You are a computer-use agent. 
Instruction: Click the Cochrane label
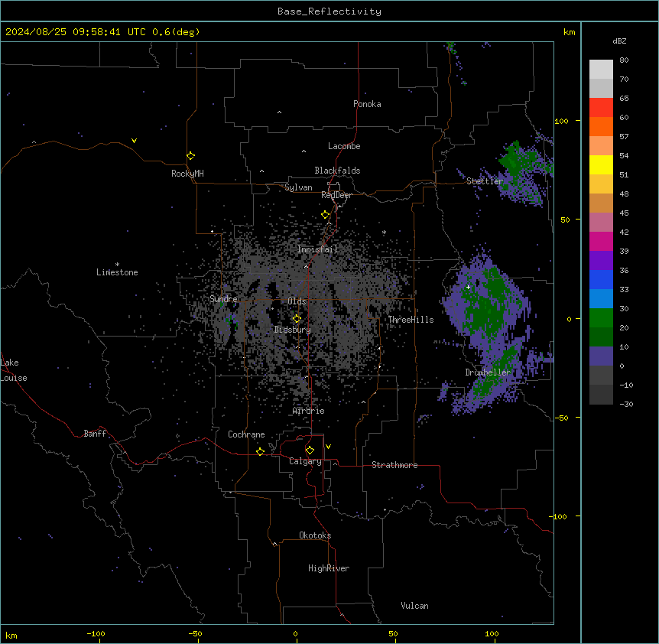click(x=246, y=434)
